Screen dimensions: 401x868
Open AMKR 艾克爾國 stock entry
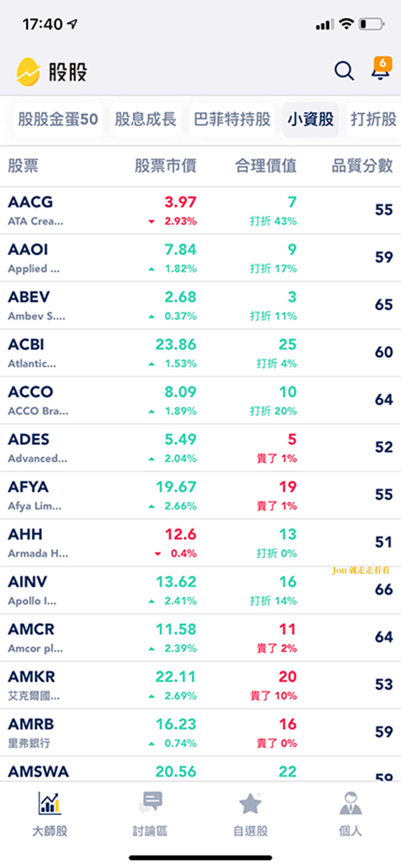[200, 685]
